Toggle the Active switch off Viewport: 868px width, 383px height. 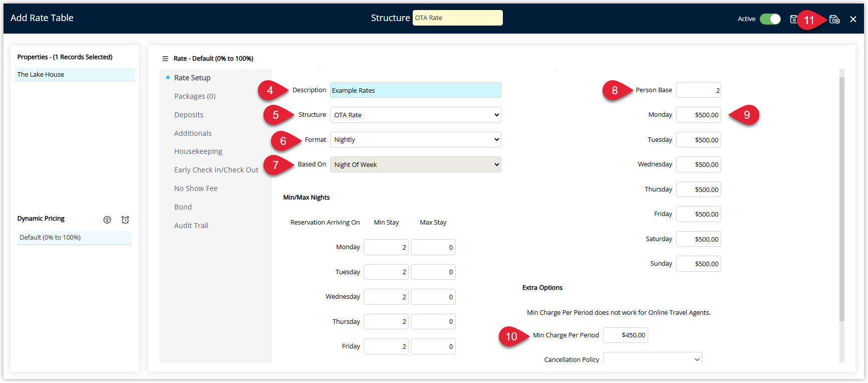tap(770, 19)
